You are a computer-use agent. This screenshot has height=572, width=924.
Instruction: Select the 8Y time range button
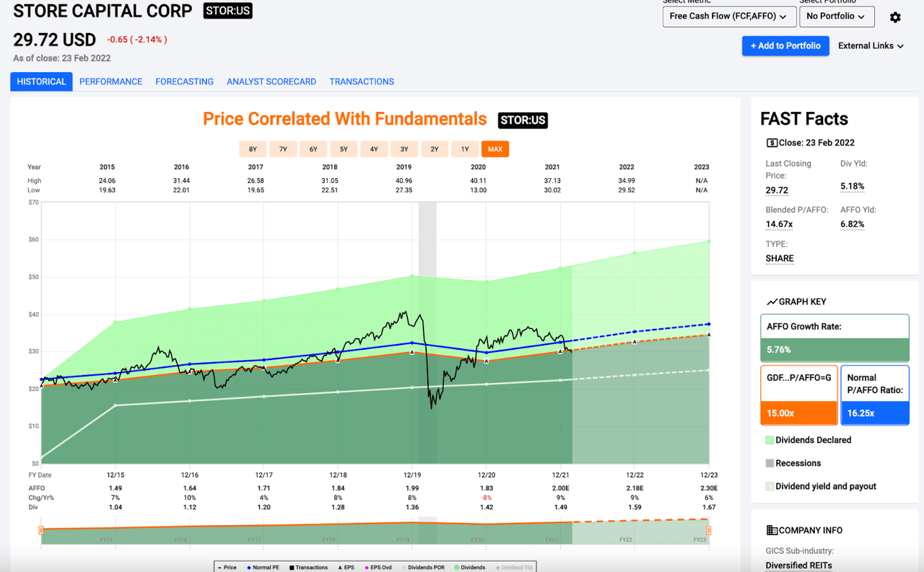[253, 149]
